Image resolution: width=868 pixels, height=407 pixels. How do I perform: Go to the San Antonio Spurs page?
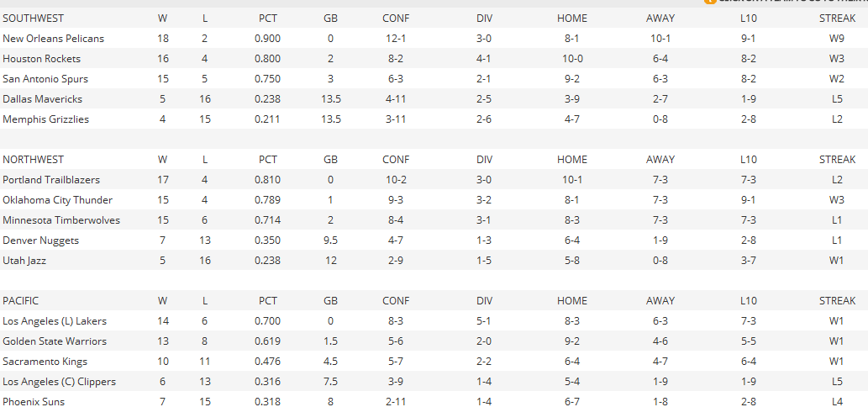click(x=45, y=79)
